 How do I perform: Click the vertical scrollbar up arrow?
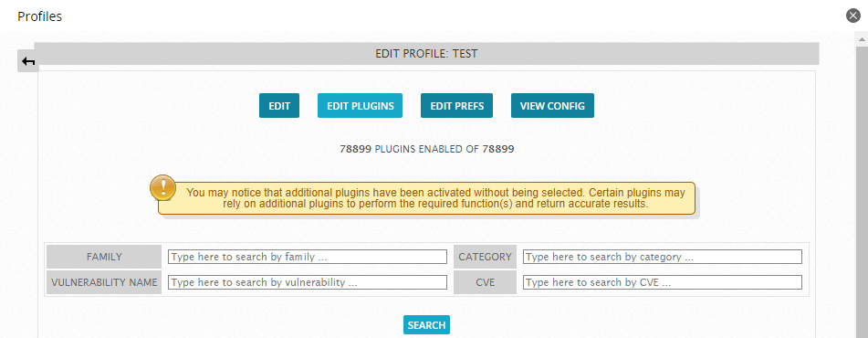862,39
